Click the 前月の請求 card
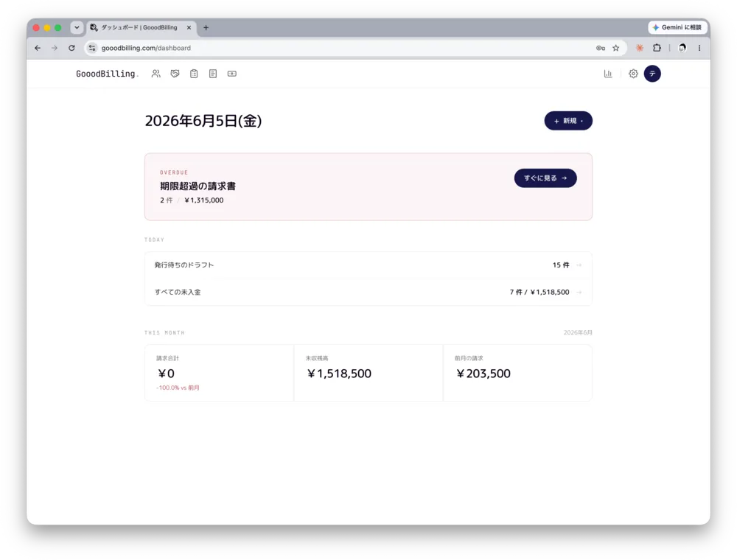The image size is (737, 560). [x=517, y=373]
